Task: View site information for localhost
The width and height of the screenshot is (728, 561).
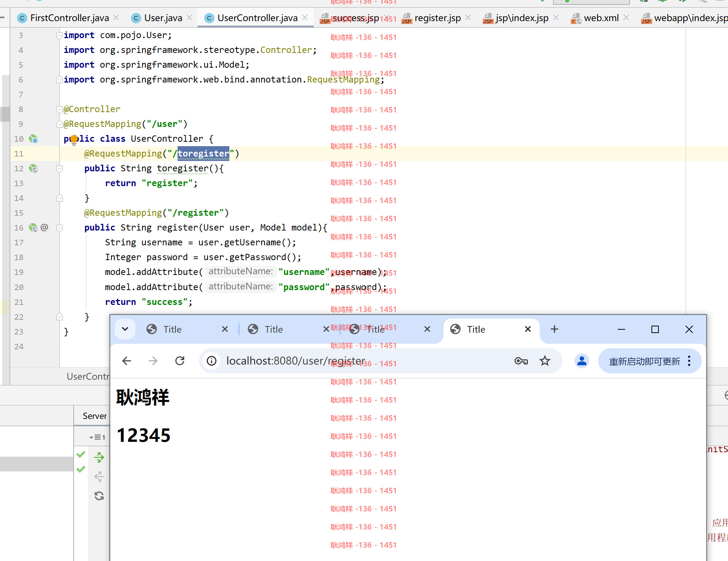Action: (x=212, y=361)
